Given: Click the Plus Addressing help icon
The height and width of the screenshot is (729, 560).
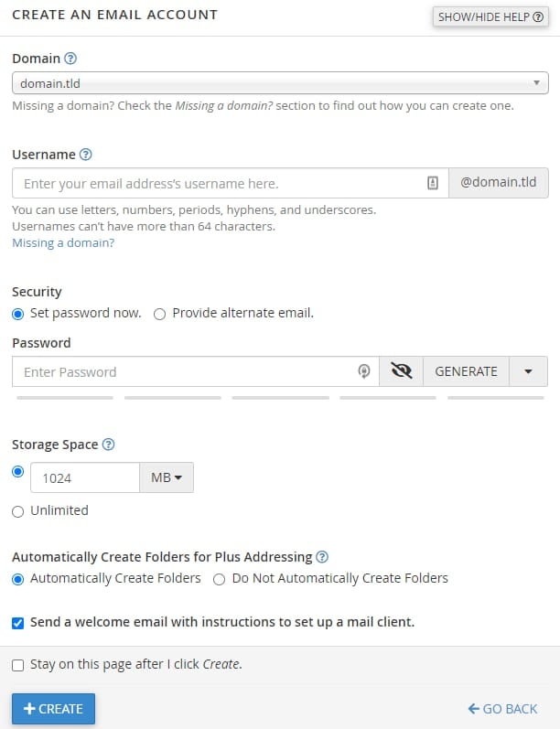Looking at the screenshot, I should (322, 557).
